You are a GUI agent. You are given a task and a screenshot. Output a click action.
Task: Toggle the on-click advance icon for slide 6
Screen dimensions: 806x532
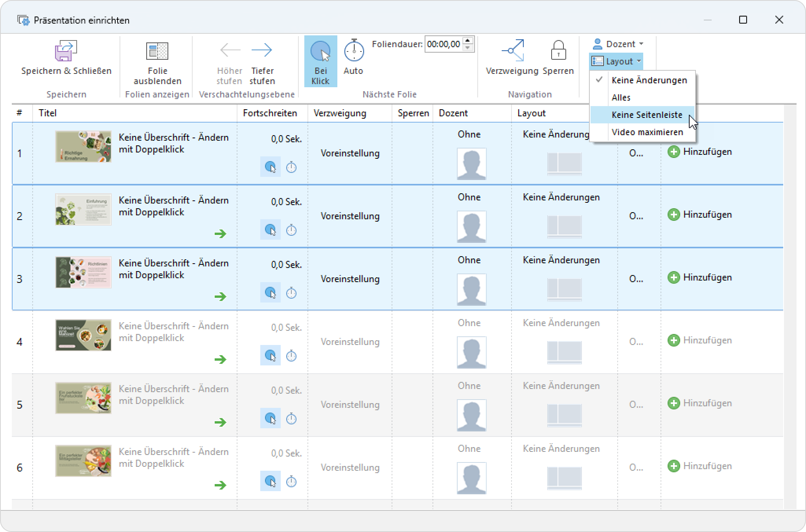(271, 481)
